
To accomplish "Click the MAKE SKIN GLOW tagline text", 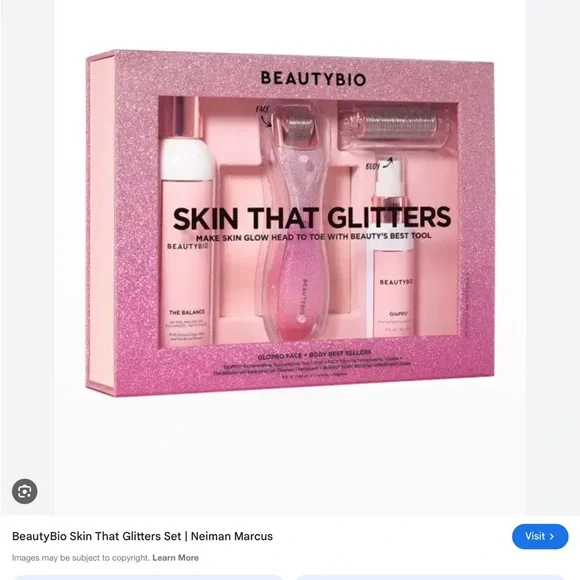I will click(314, 237).
